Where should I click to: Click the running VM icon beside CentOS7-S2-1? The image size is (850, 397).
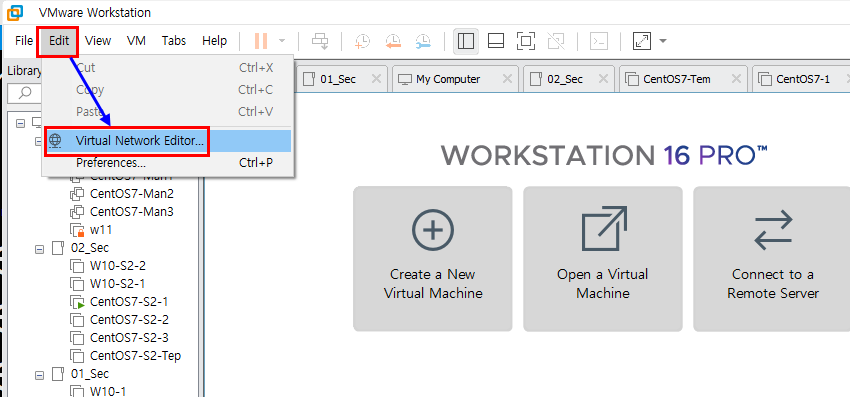click(78, 302)
